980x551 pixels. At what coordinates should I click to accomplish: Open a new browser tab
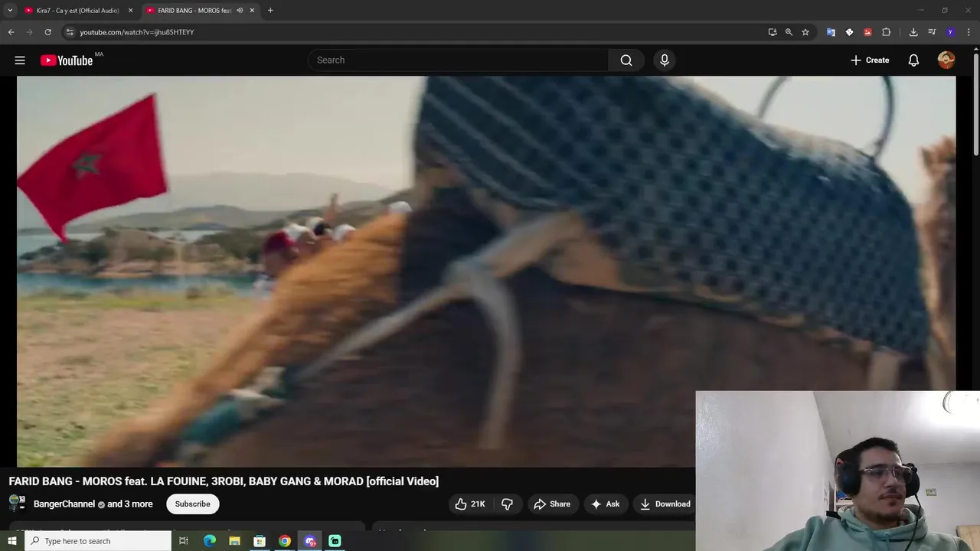tap(270, 11)
